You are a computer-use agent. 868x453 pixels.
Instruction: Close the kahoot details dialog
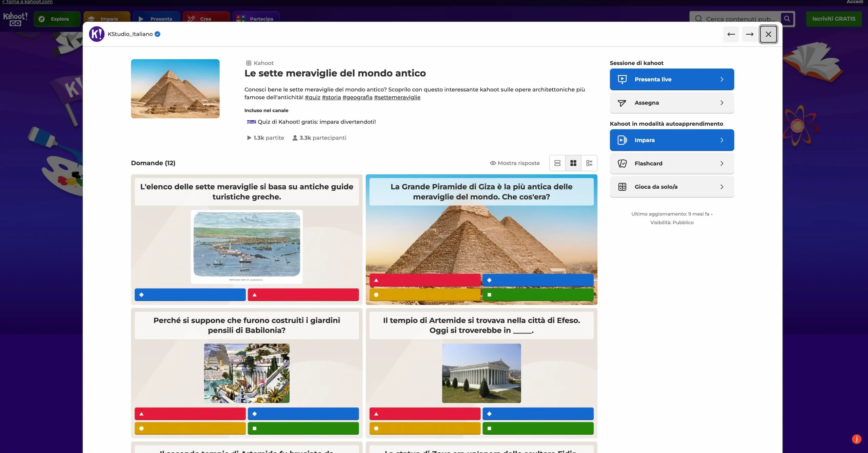768,34
